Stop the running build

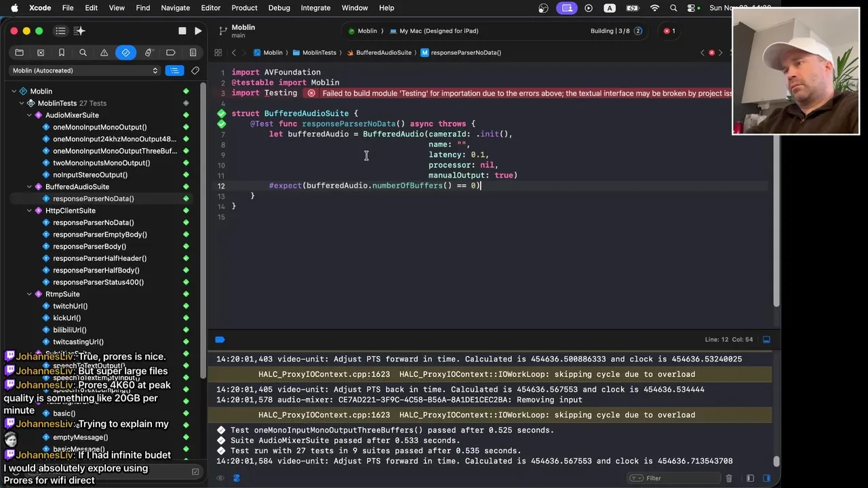coord(182,30)
